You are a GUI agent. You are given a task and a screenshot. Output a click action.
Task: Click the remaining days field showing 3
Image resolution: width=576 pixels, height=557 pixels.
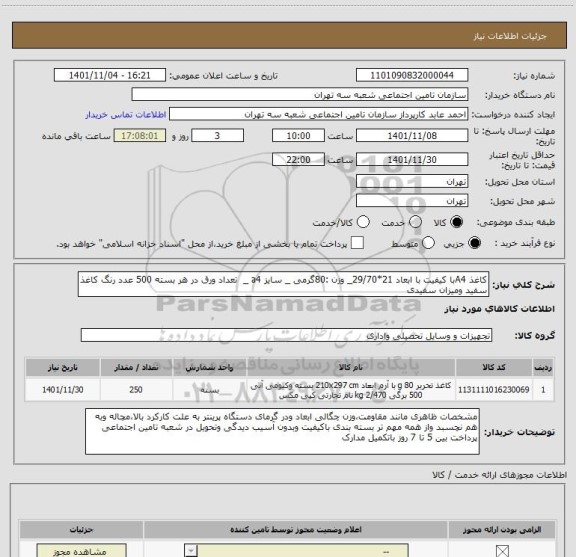coord(217,136)
